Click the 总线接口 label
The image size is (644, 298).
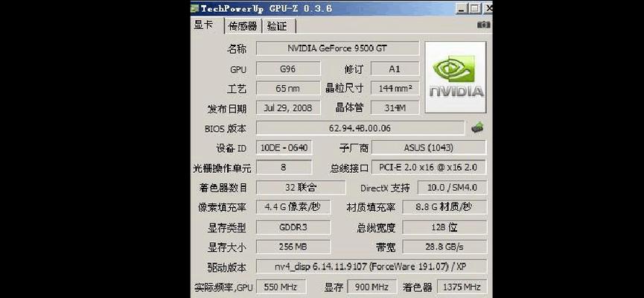(349, 168)
